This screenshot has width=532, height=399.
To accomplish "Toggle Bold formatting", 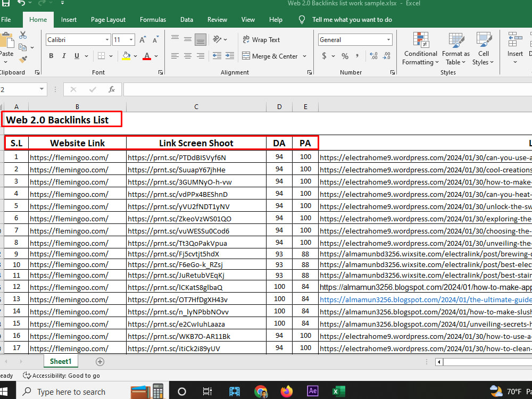I will (51, 56).
